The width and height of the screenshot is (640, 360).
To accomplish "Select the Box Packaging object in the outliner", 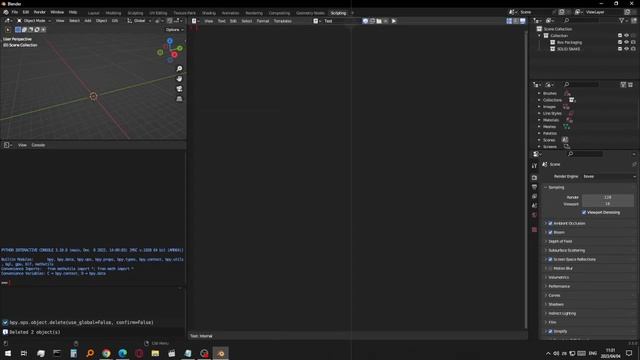I will point(569,42).
